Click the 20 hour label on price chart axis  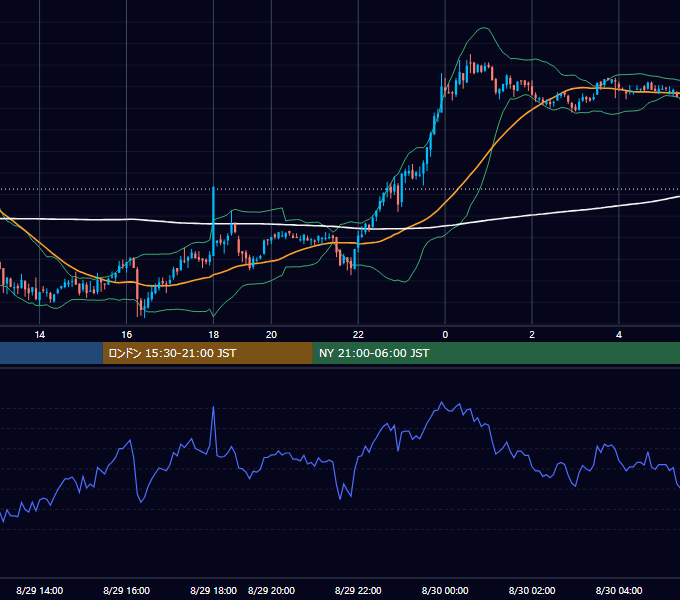pos(271,335)
